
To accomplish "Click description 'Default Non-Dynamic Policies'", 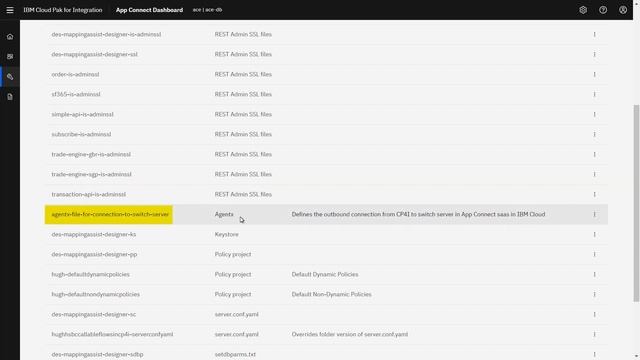I will click(x=331, y=294).
